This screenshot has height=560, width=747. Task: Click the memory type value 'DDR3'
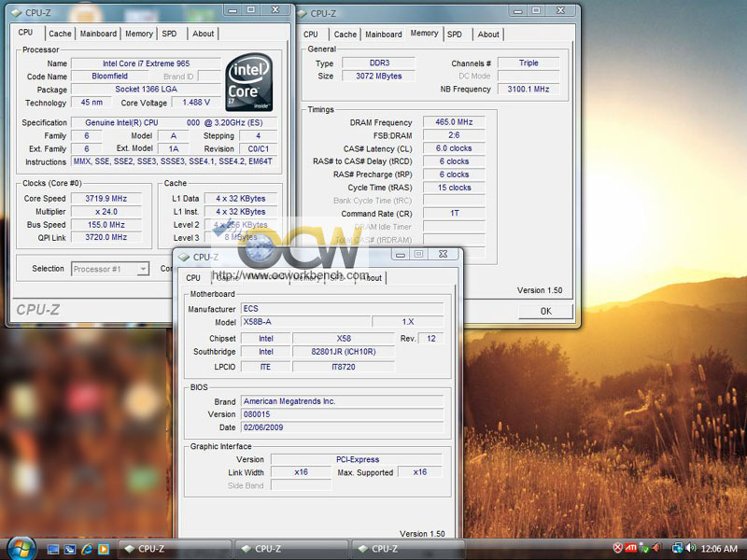(x=379, y=63)
